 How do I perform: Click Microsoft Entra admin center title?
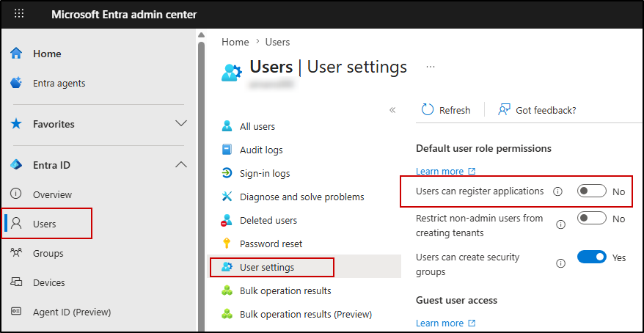click(x=124, y=15)
